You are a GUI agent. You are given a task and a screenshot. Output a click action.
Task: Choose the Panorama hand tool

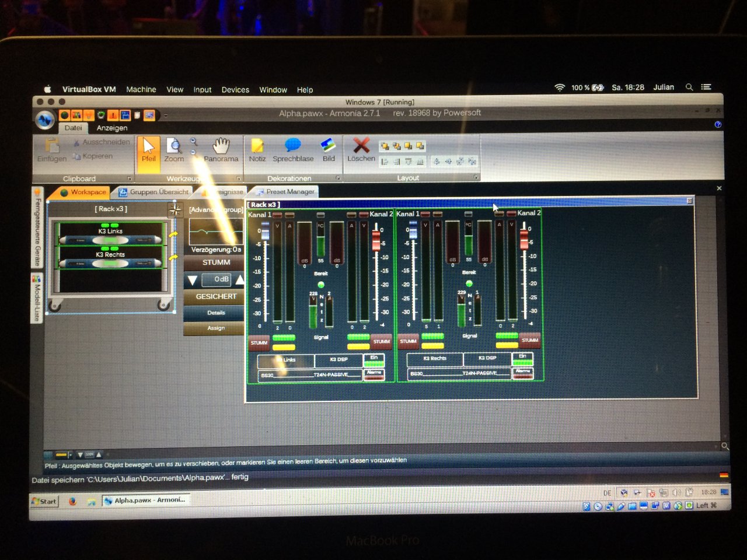click(221, 150)
